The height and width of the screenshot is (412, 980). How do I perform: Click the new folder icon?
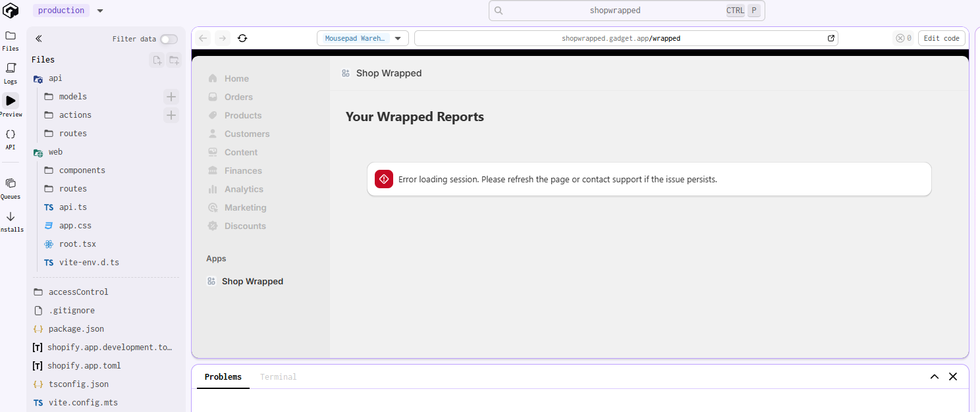click(174, 60)
